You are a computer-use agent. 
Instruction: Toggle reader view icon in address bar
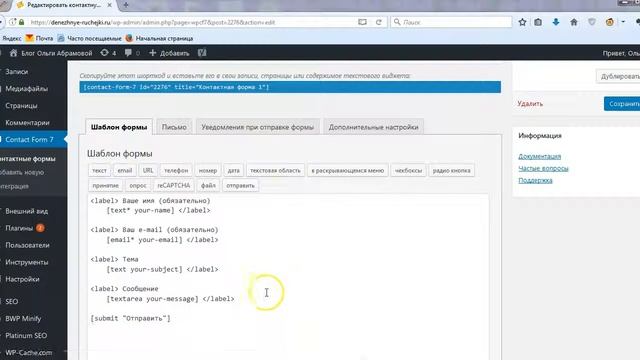click(x=362, y=22)
